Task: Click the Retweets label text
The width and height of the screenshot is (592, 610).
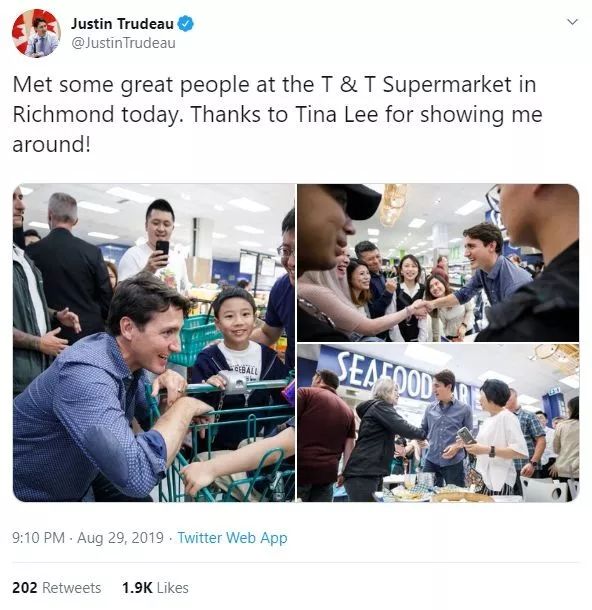Action: click(72, 587)
